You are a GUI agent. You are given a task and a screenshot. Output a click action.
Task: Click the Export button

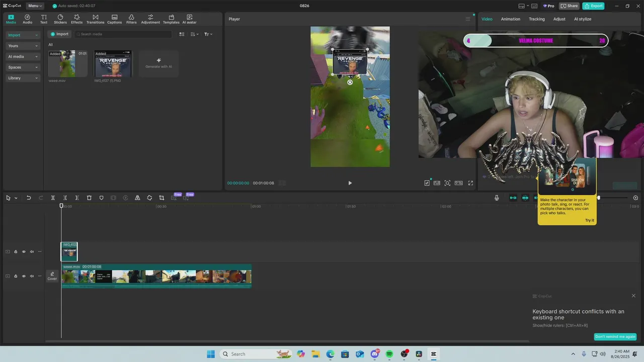click(593, 6)
